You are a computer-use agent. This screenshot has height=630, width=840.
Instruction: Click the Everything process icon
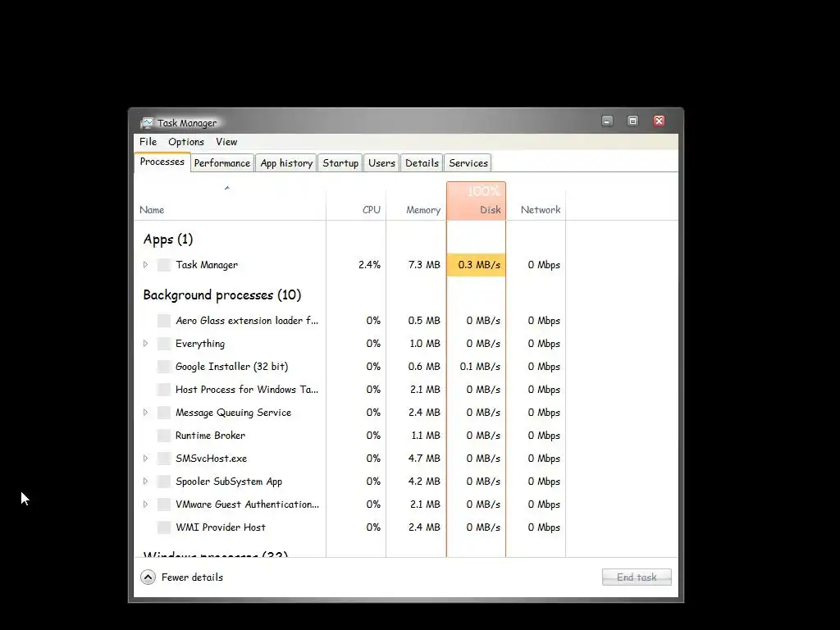click(164, 344)
